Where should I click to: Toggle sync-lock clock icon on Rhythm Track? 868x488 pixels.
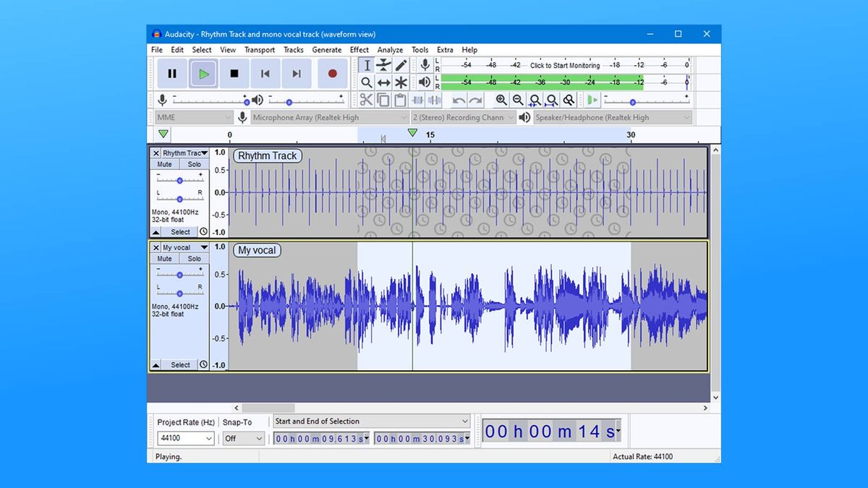[203, 232]
